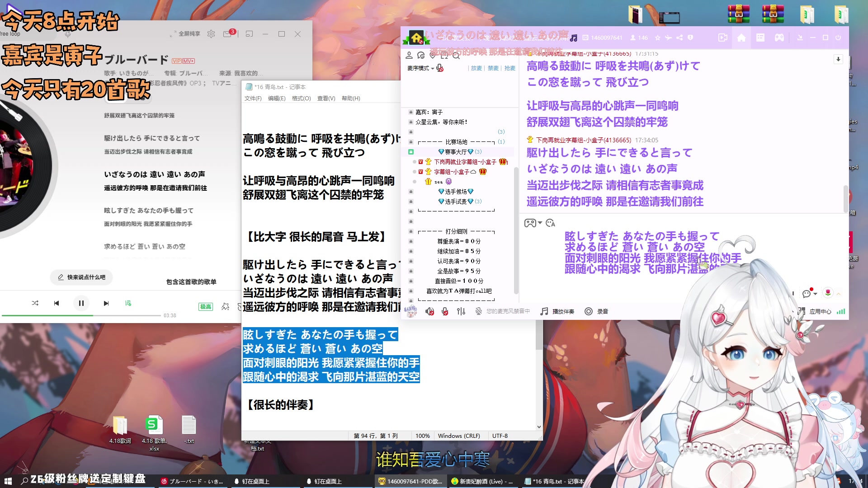Unmute the speaker icon in the bottom bar
Viewport: 868px width, 488px height.
pos(429,311)
